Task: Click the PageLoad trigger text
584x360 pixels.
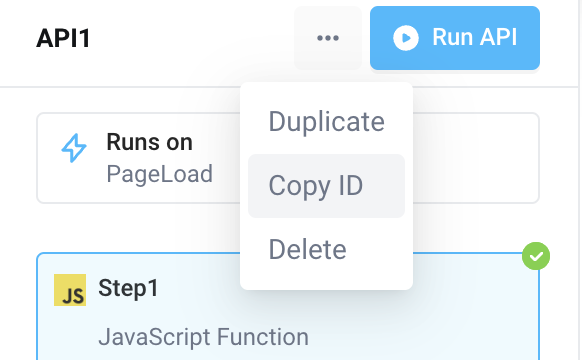Action: [159, 174]
